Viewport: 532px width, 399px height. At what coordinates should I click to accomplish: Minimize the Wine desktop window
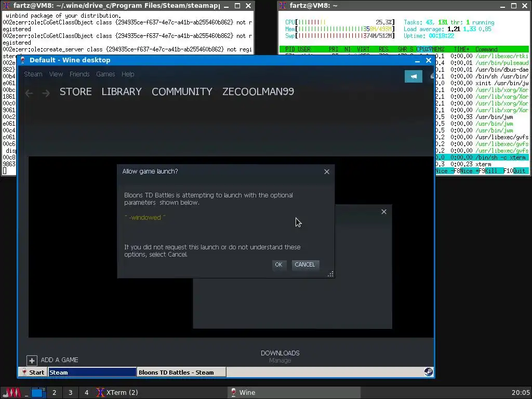coord(417,60)
